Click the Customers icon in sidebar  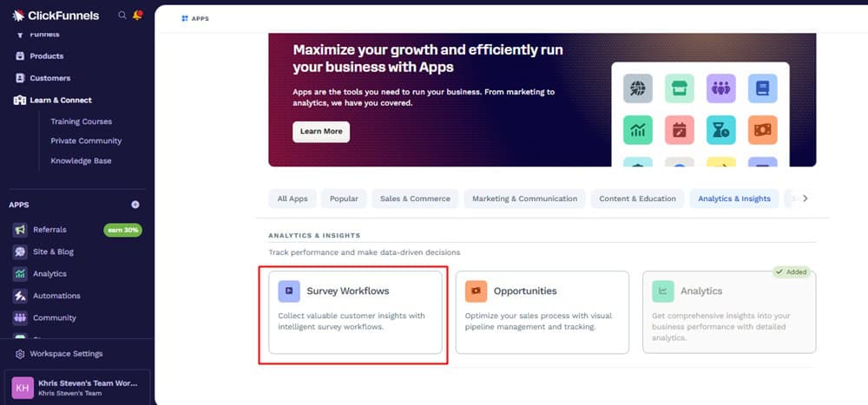click(x=20, y=78)
